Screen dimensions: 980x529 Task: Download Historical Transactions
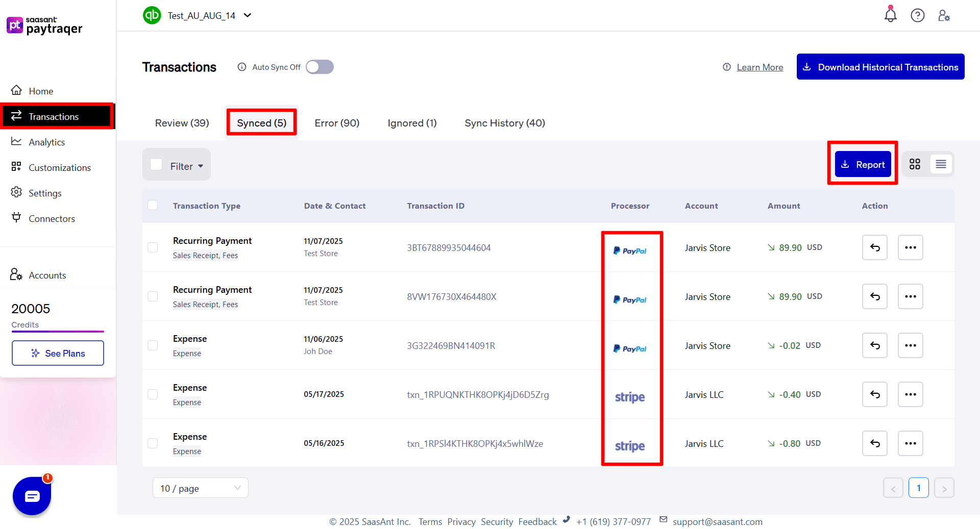pyautogui.click(x=880, y=66)
